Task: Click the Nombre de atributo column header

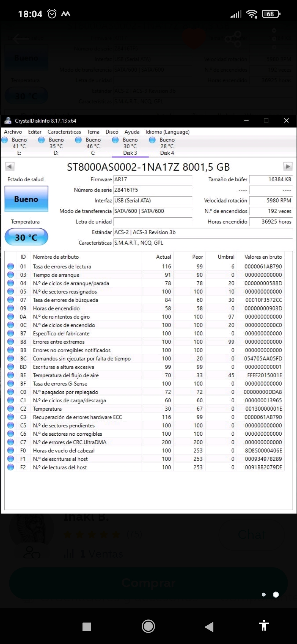Action: [56, 257]
